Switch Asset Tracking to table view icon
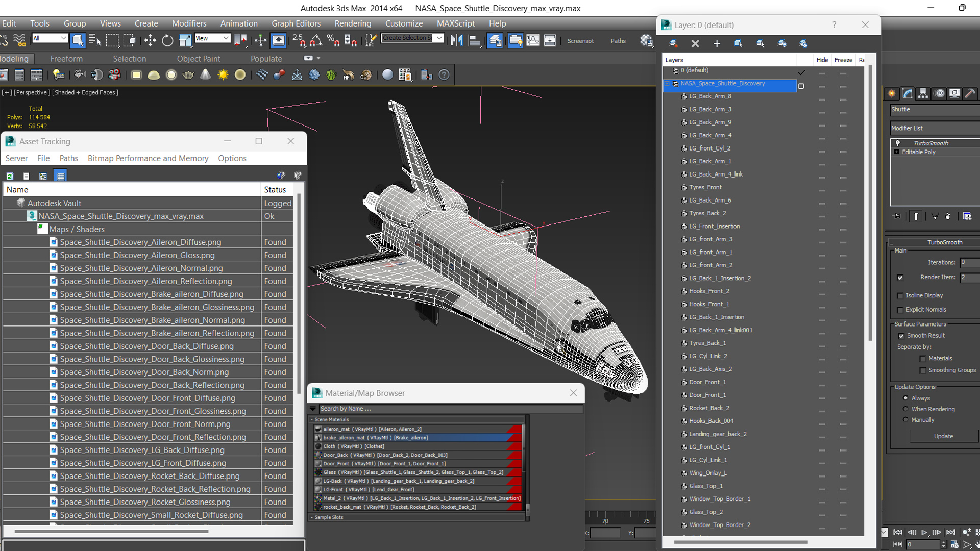 coord(61,176)
